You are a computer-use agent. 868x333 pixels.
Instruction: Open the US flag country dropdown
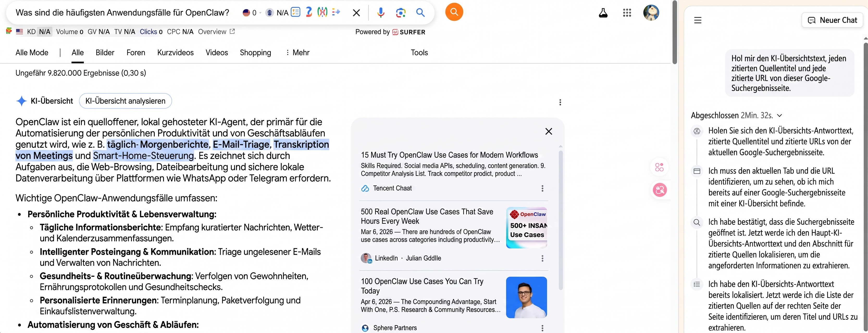click(252, 13)
